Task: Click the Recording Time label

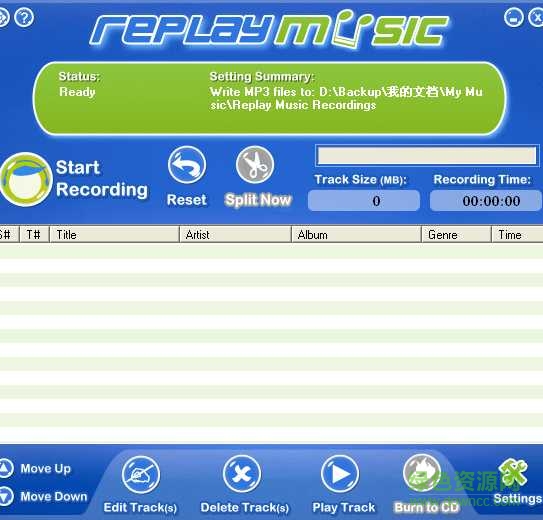Action: [482, 179]
